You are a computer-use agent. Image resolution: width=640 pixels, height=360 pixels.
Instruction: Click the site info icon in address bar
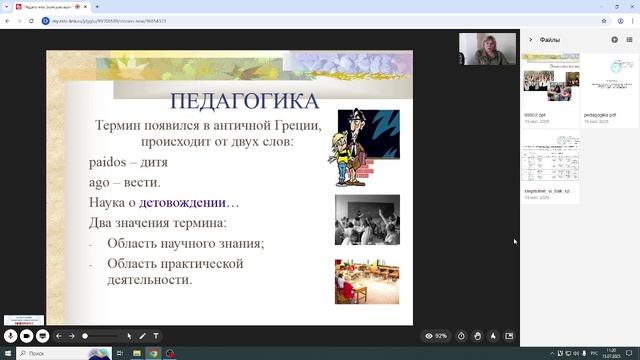coord(46,21)
